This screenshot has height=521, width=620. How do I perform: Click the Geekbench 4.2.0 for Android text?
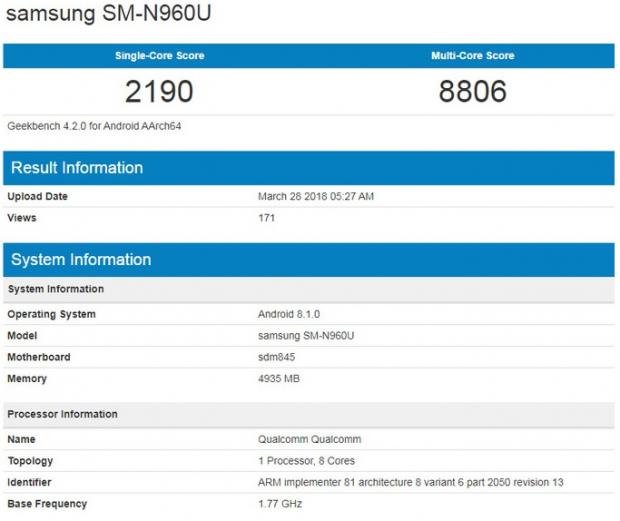click(94, 126)
